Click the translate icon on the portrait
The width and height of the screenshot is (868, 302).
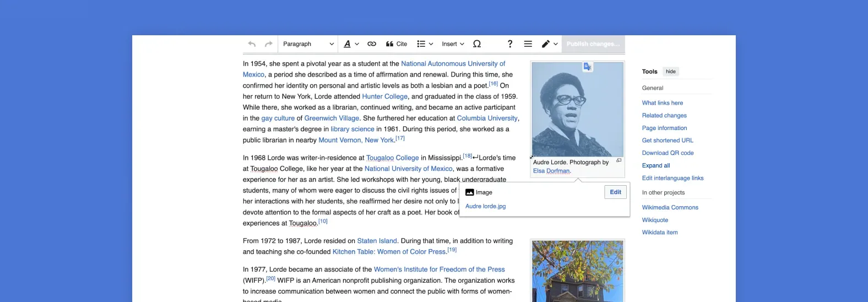588,67
